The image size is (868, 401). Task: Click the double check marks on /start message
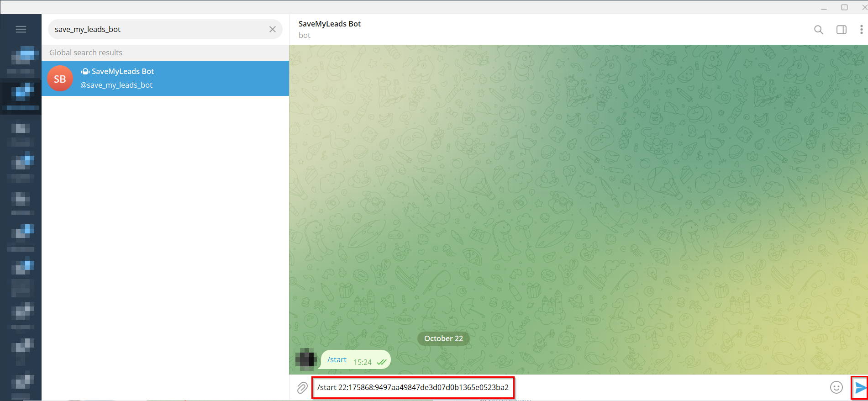point(381,362)
